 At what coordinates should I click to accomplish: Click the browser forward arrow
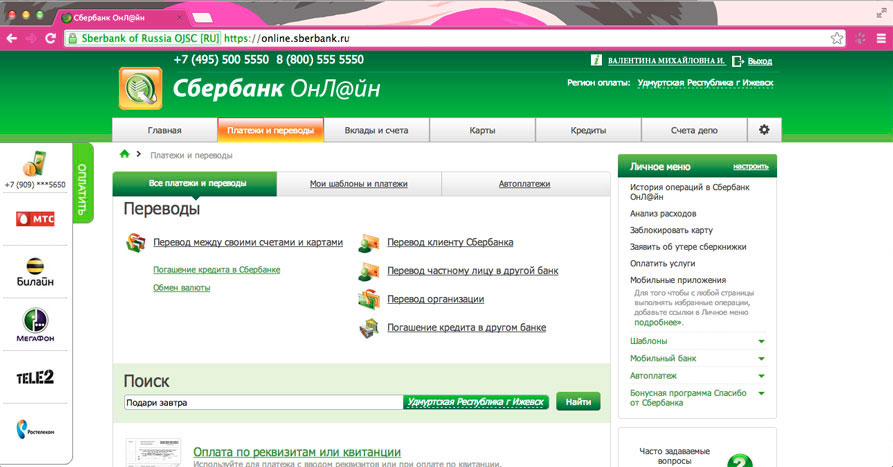tap(31, 38)
